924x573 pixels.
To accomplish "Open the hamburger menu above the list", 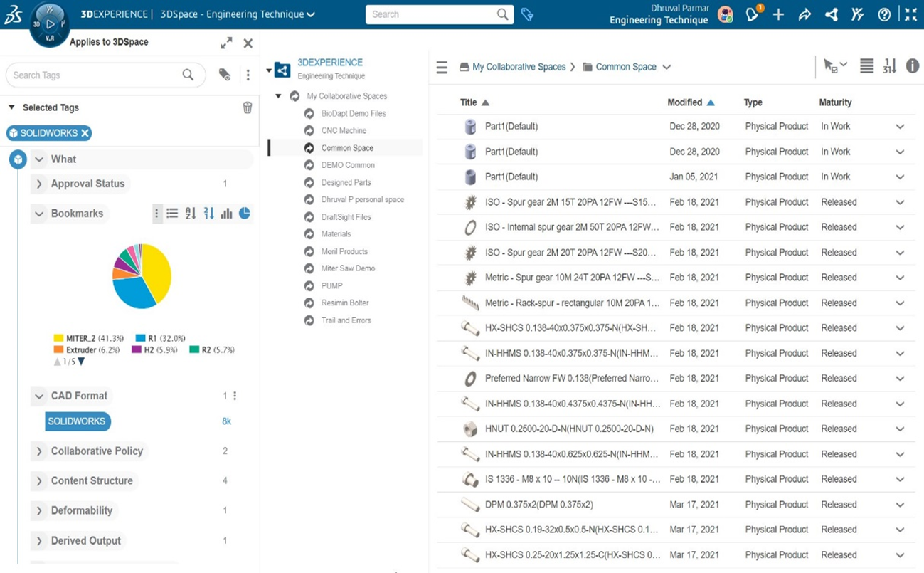I will click(x=442, y=67).
